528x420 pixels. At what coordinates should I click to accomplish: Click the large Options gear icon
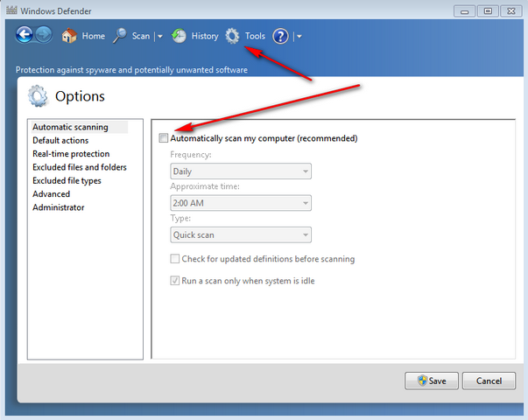(x=38, y=96)
